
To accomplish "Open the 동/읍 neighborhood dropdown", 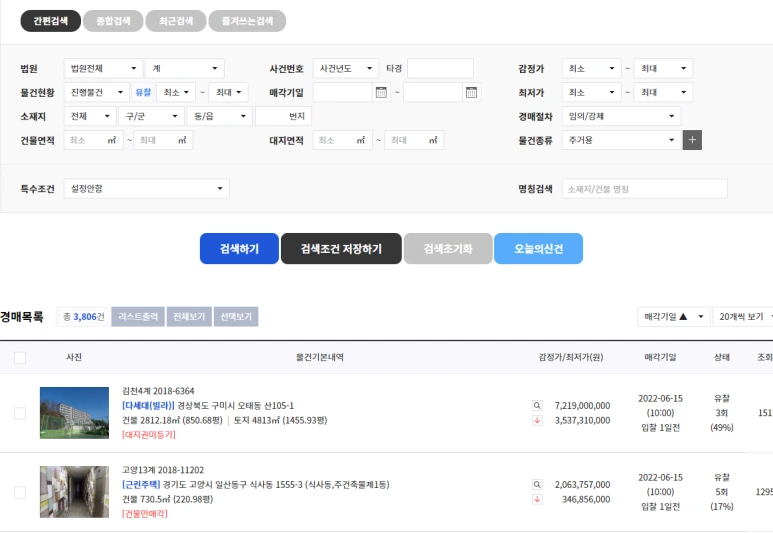I will click(219, 116).
